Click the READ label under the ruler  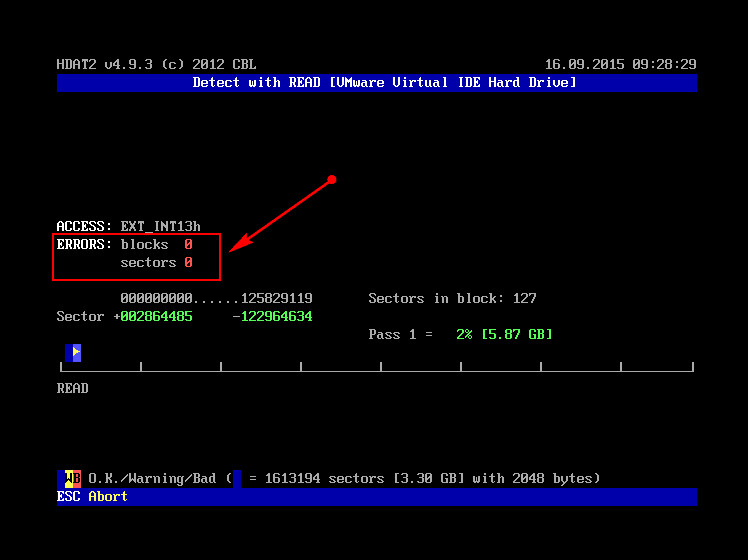coord(73,389)
